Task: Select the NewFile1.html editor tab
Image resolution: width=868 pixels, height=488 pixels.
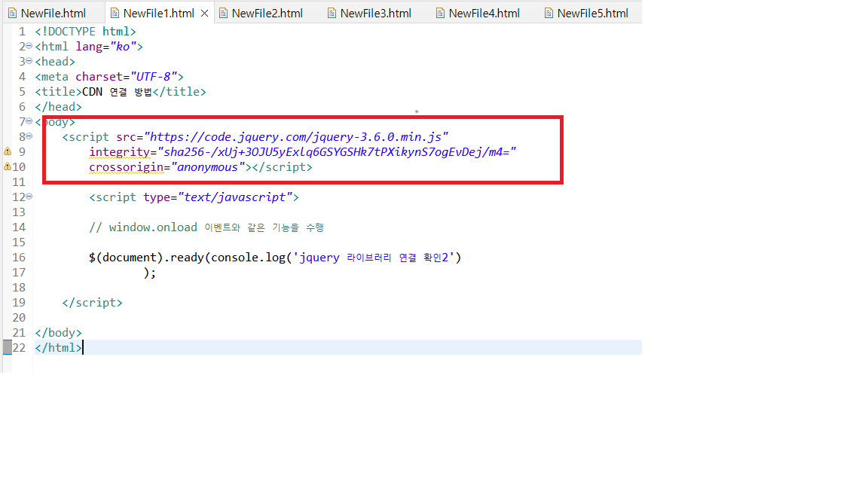Action: tap(158, 14)
